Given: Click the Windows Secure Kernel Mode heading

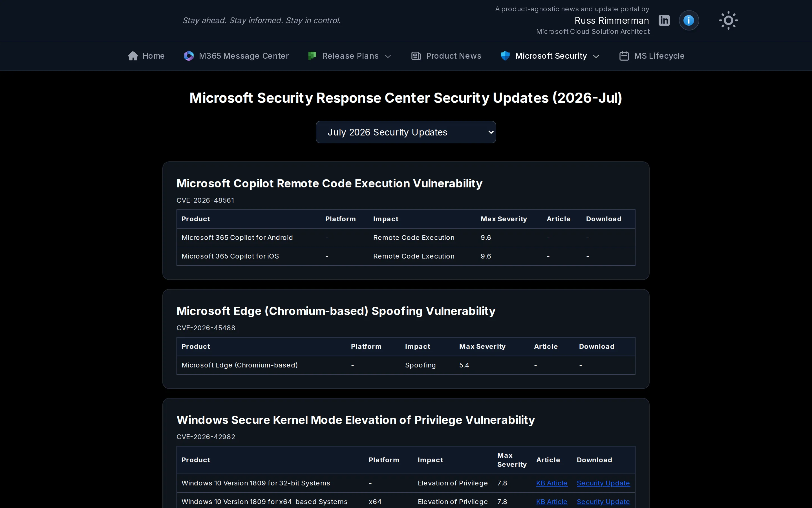Looking at the screenshot, I should [356, 420].
